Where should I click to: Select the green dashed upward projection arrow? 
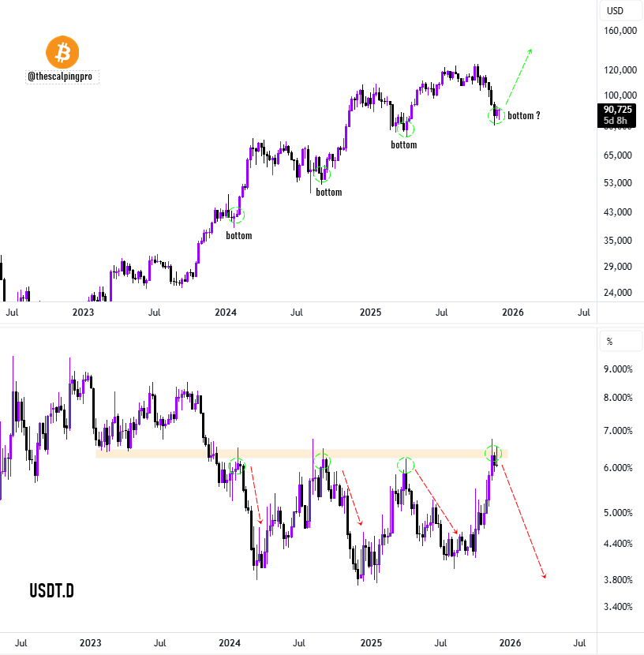click(x=518, y=77)
